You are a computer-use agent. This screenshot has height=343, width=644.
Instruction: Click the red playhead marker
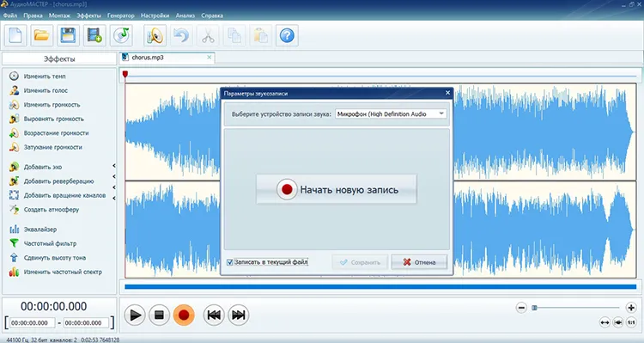click(125, 75)
